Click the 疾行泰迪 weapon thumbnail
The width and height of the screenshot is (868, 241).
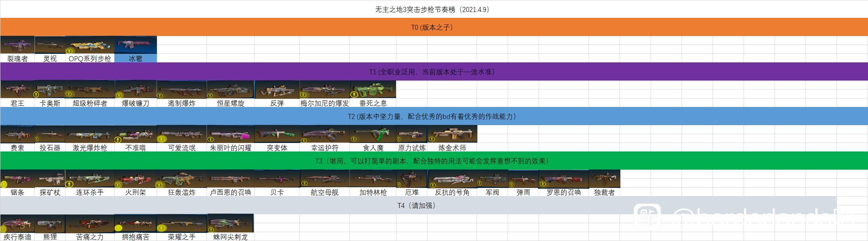[17, 223]
